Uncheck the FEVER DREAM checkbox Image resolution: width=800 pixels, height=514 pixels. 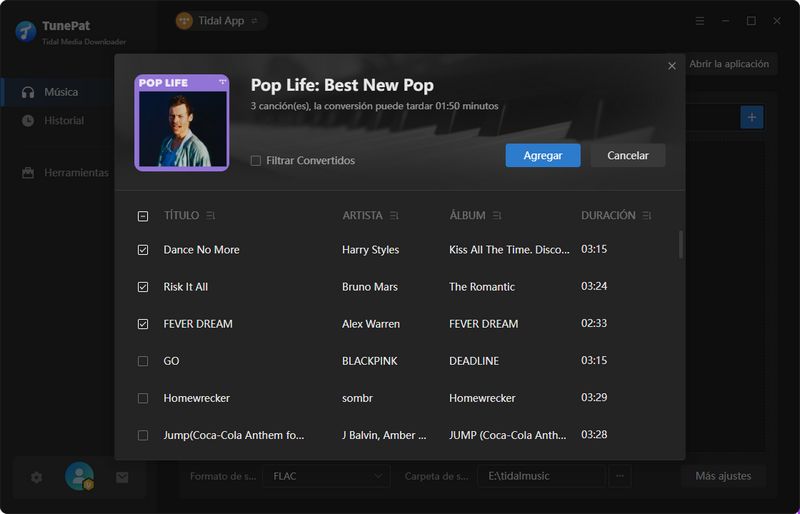pos(143,324)
